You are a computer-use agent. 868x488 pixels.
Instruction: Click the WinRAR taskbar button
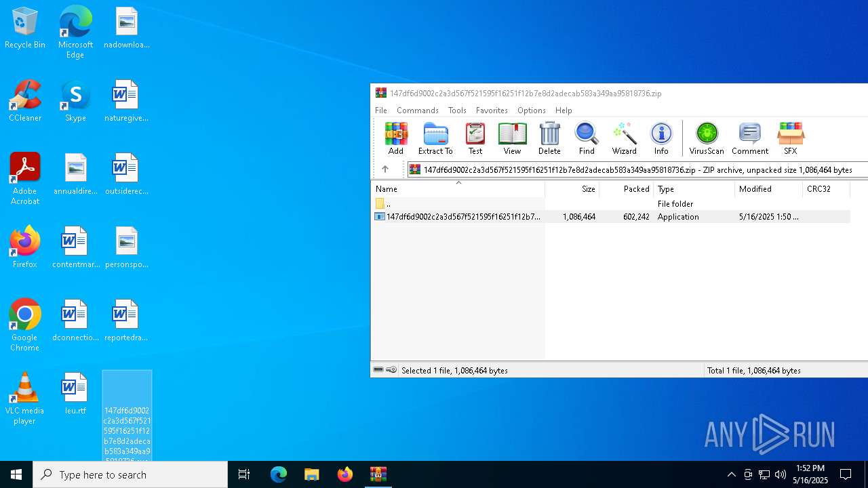(378, 474)
